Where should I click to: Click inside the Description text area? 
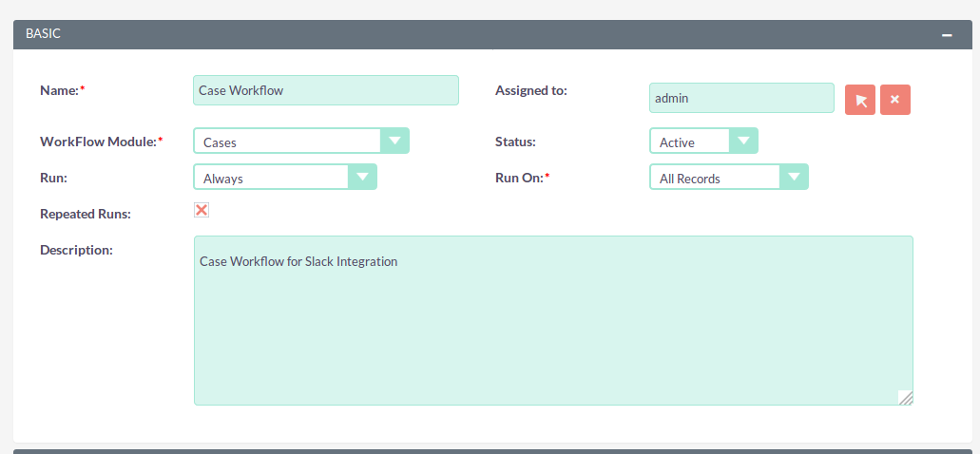point(553,320)
